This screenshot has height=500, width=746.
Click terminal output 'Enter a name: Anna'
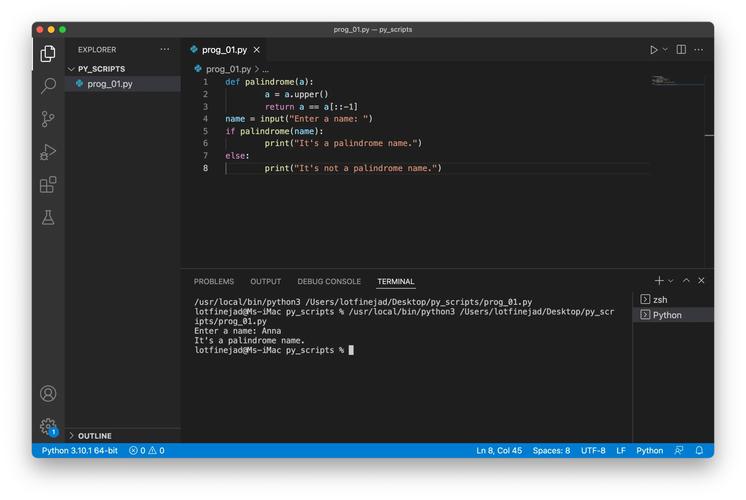237,331
